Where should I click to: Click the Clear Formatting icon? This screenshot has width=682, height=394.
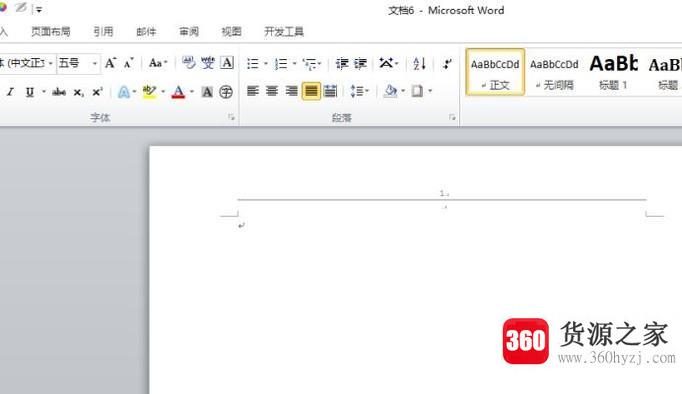pyautogui.click(x=188, y=63)
